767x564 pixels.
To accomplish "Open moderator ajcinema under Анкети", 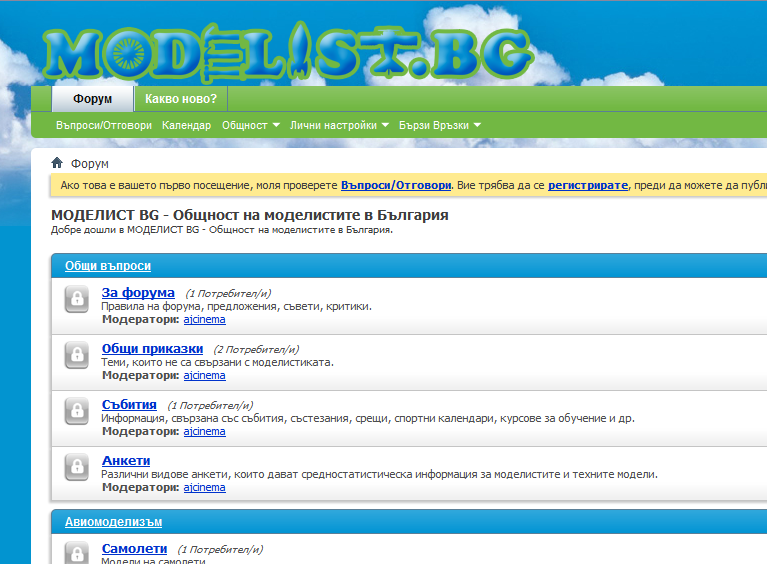I will coord(204,487).
